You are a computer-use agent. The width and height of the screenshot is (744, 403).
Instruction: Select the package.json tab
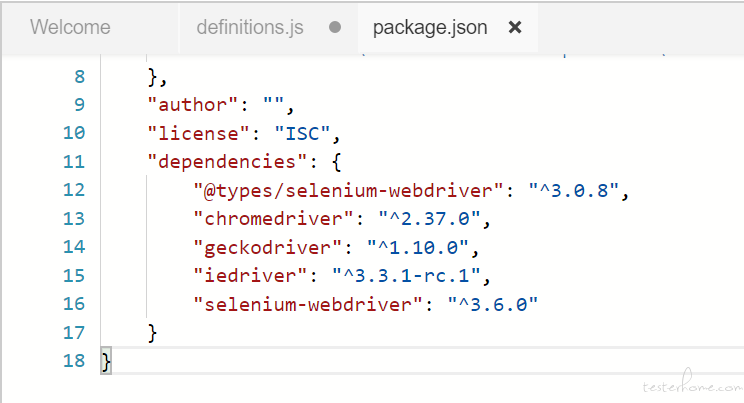coord(430,28)
